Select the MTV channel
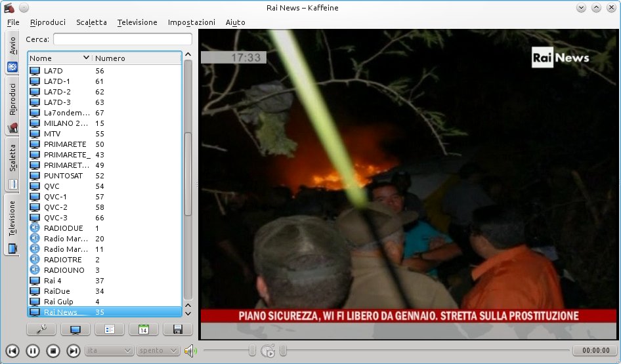 tap(104, 134)
